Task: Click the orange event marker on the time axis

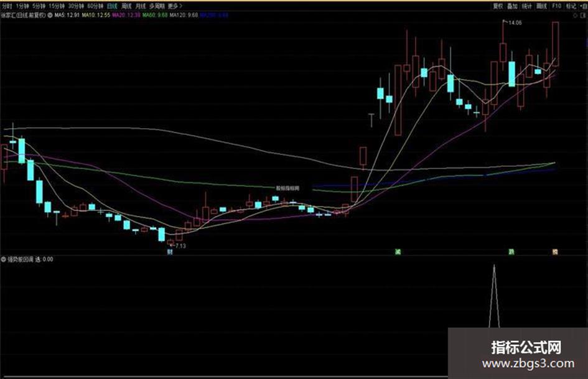Action: coord(556,252)
